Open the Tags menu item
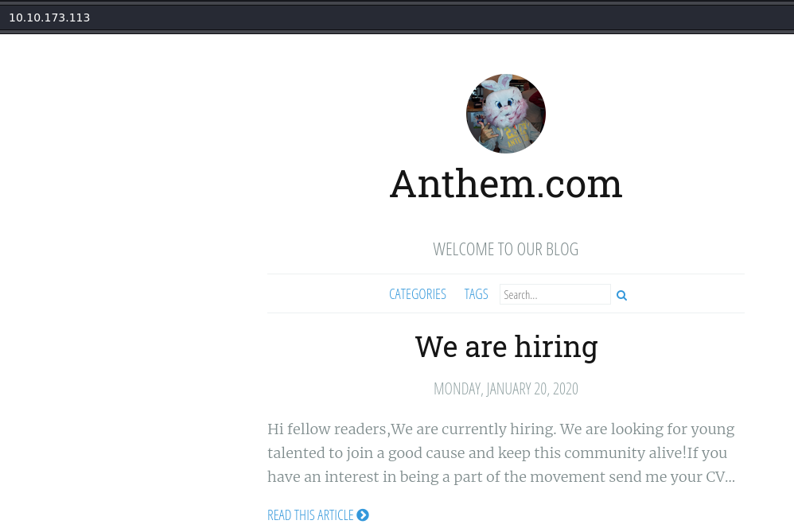This screenshot has width=794, height=532. coord(476,294)
